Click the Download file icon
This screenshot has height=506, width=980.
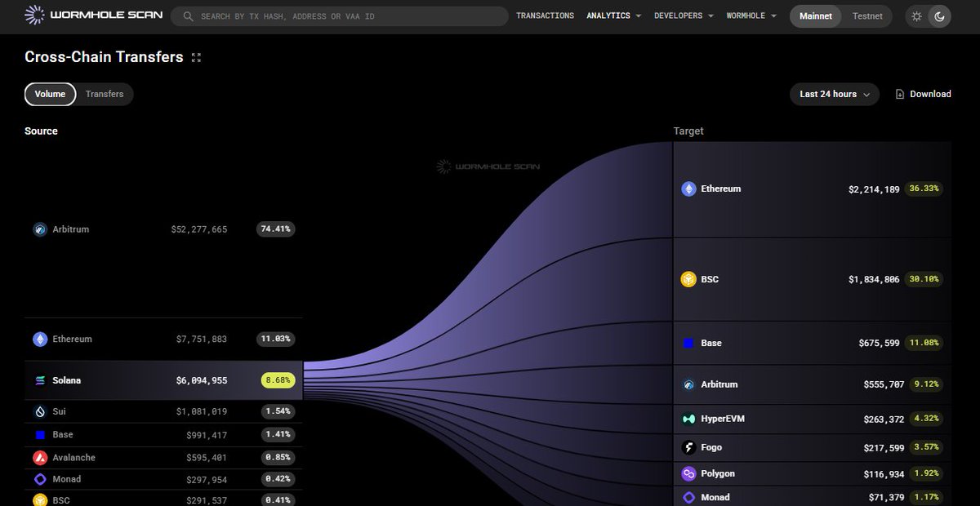click(900, 94)
